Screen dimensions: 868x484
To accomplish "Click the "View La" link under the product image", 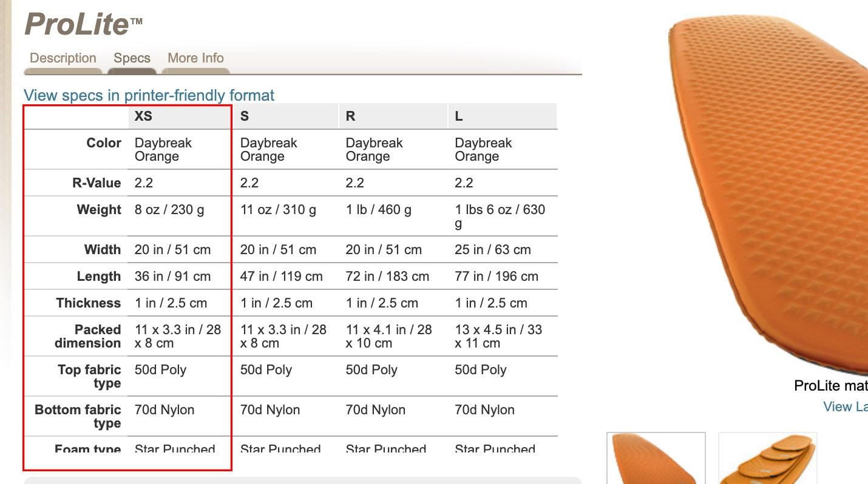I will click(x=845, y=406).
